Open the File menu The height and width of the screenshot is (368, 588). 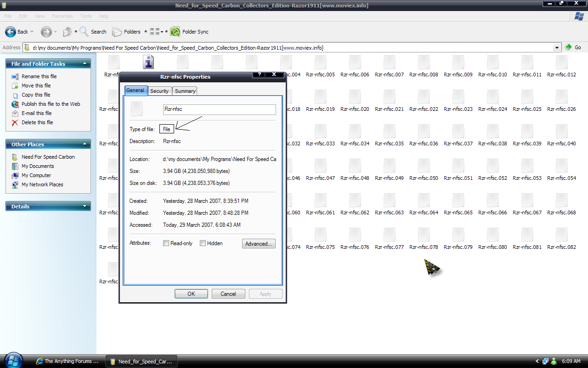[8, 16]
